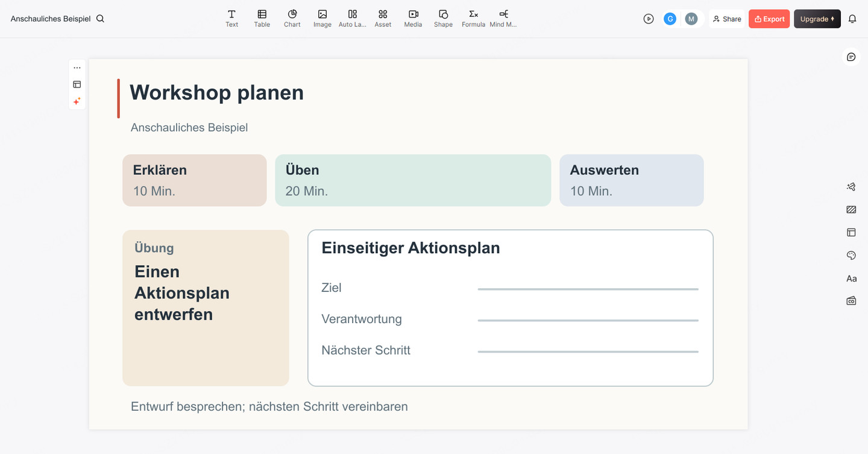Add a Chart using the toolbar
868x454 pixels.
coord(292,18)
